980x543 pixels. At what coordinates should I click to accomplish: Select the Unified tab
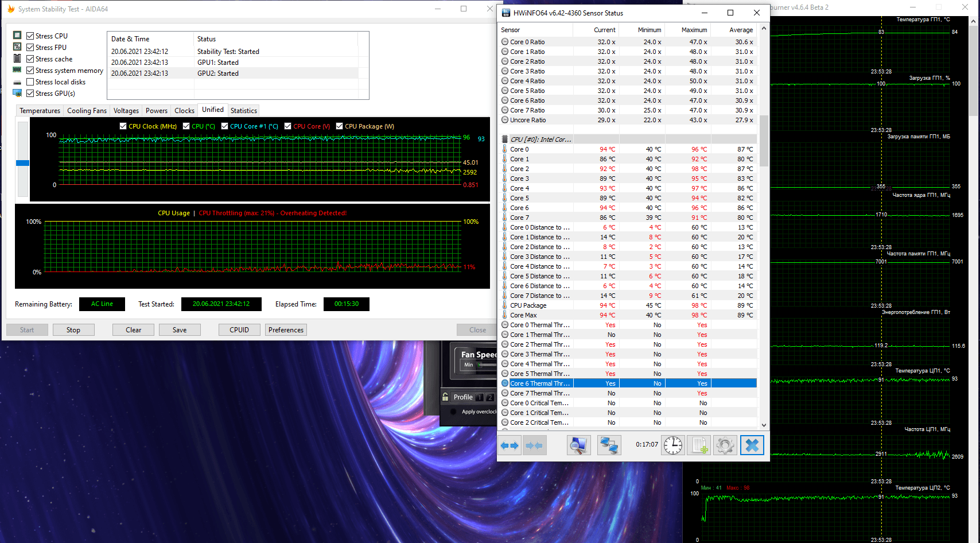pyautogui.click(x=213, y=110)
